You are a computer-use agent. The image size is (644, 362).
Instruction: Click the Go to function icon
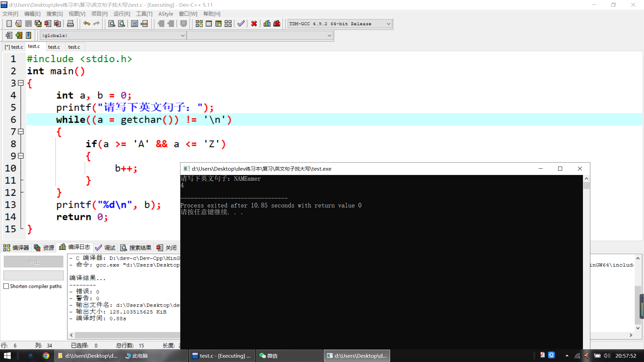pyautogui.click(x=135, y=23)
